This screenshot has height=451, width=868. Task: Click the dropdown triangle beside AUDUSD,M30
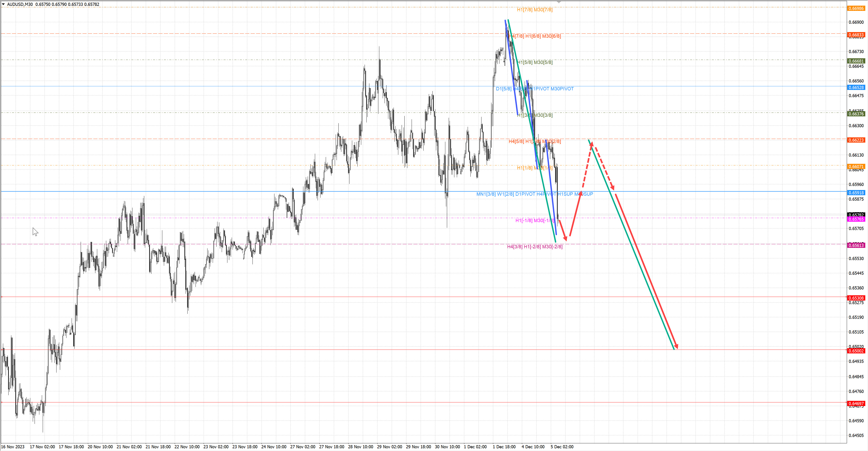pyautogui.click(x=3, y=4)
